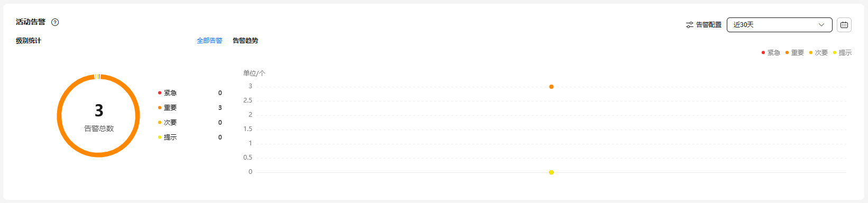868x203 pixels.
Task: Click the orange data point at value 3
Action: (x=551, y=87)
